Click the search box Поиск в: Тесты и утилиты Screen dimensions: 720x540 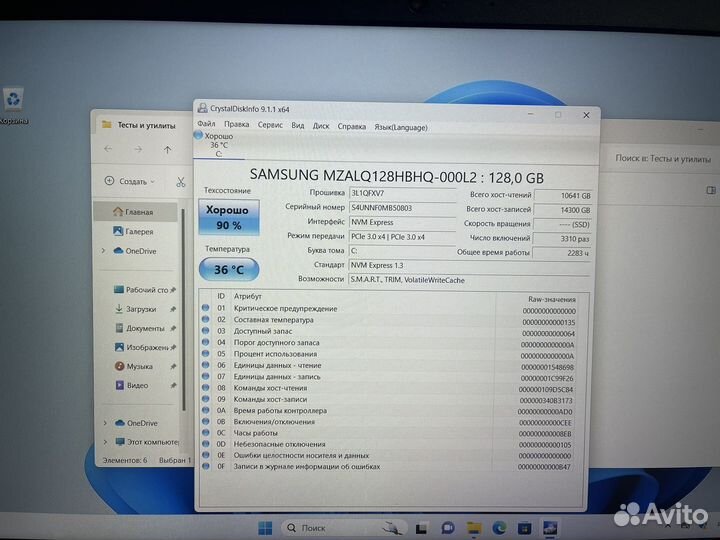click(663, 158)
